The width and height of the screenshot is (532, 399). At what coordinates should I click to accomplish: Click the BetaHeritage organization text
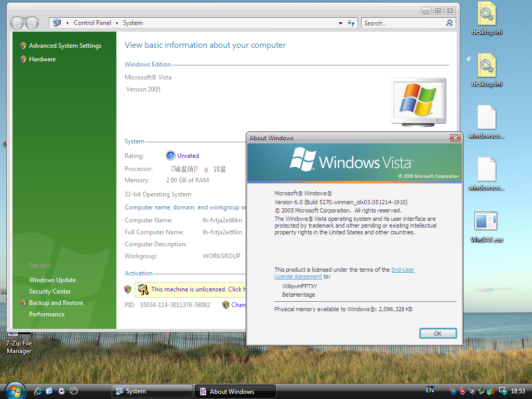pos(299,295)
